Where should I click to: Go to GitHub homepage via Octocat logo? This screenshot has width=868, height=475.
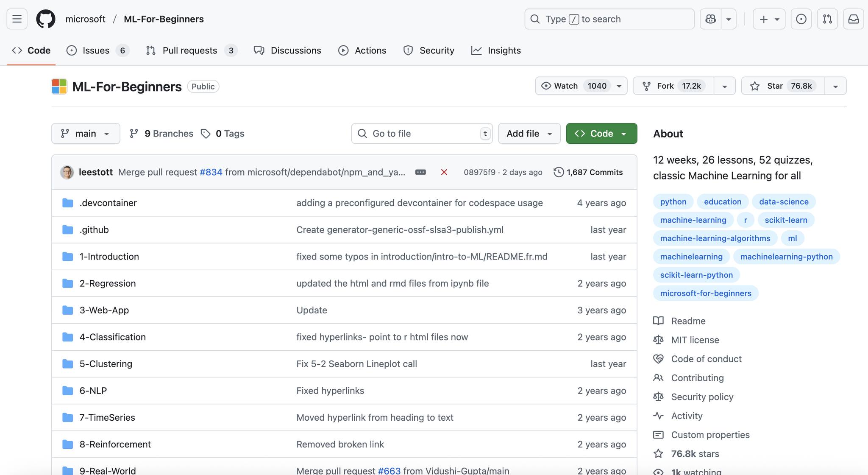46,19
